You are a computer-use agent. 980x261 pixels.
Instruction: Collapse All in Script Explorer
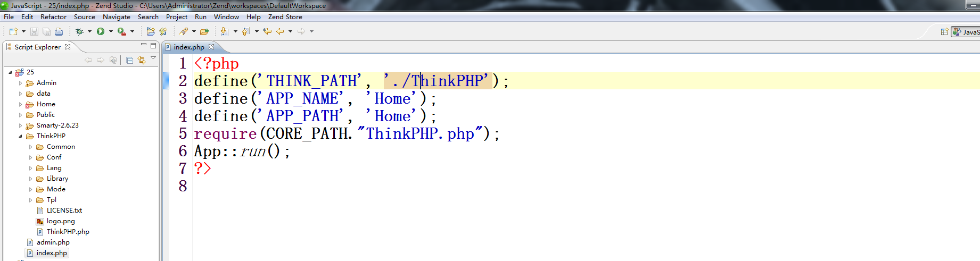(130, 60)
